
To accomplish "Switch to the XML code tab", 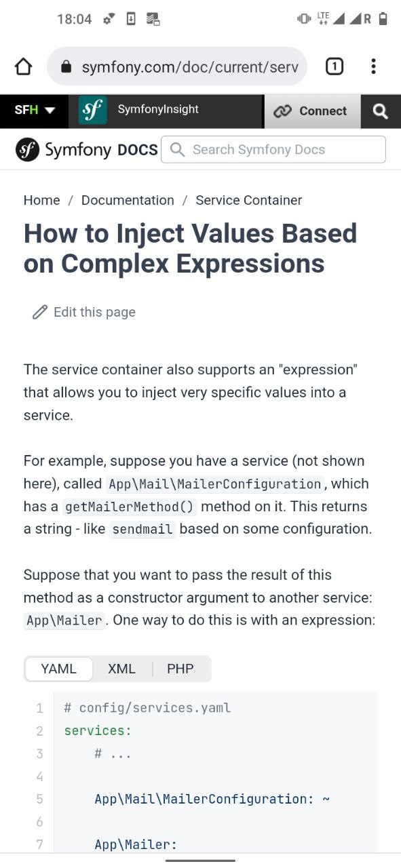I will pos(121,669).
